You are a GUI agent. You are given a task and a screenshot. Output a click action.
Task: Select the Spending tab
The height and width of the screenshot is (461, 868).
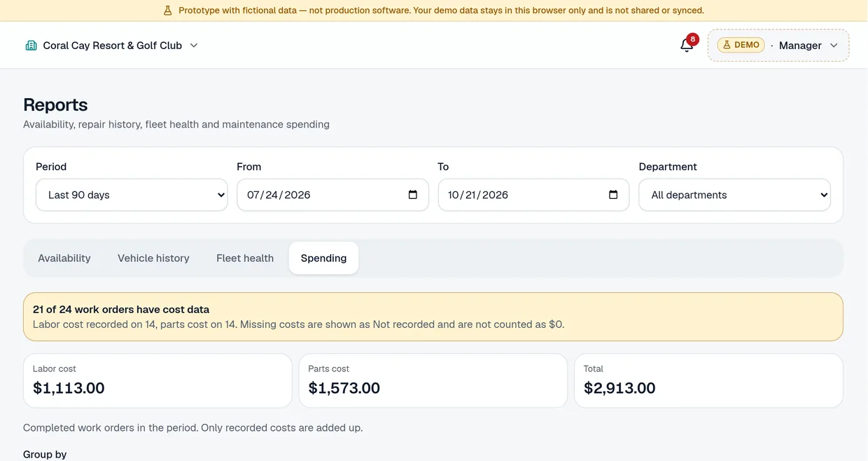pyautogui.click(x=323, y=258)
